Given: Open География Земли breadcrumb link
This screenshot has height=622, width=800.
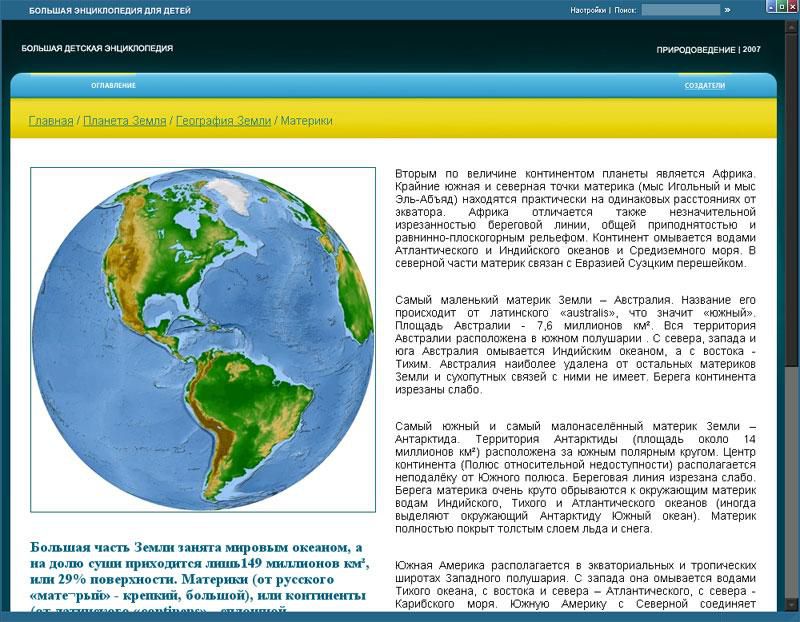Looking at the screenshot, I should click(x=223, y=121).
